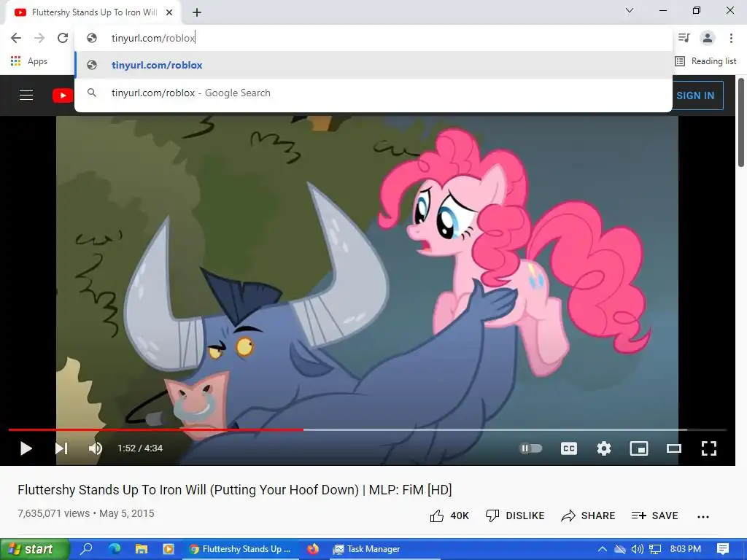747x560 pixels.
Task: Show hidden tray icons chevron
Action: tap(602, 549)
